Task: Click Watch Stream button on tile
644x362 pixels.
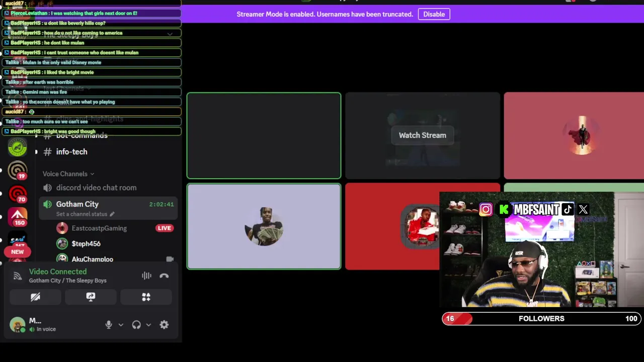Action: [423, 135]
